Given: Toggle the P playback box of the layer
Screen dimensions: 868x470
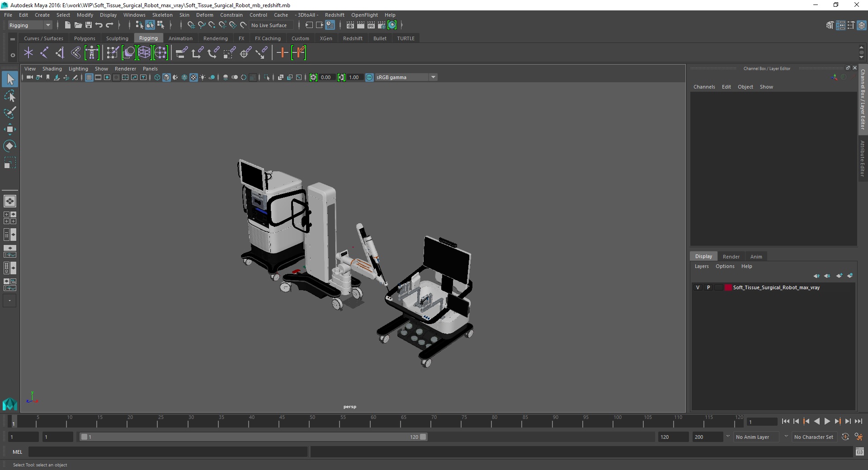Looking at the screenshot, I should (708, 287).
